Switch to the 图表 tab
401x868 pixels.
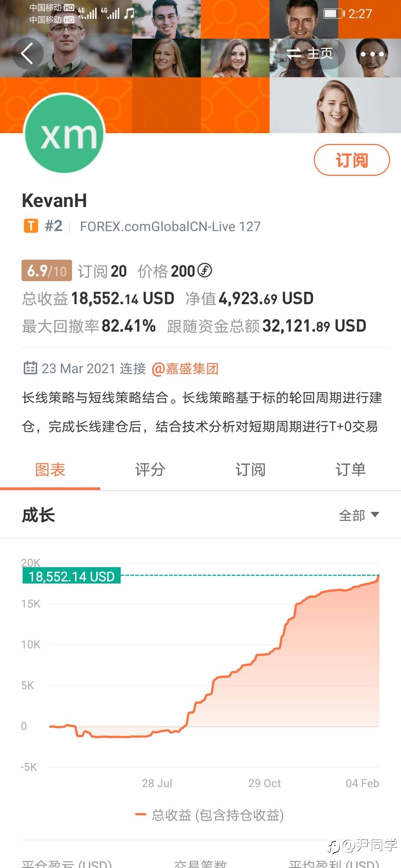coord(50,470)
